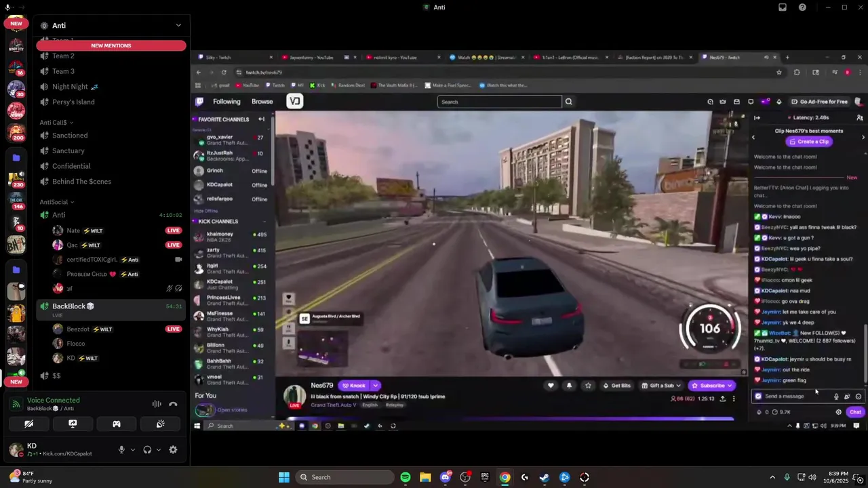The height and width of the screenshot is (488, 868).
Task: Click user Flocco in BackBlock channel
Action: (x=75, y=344)
